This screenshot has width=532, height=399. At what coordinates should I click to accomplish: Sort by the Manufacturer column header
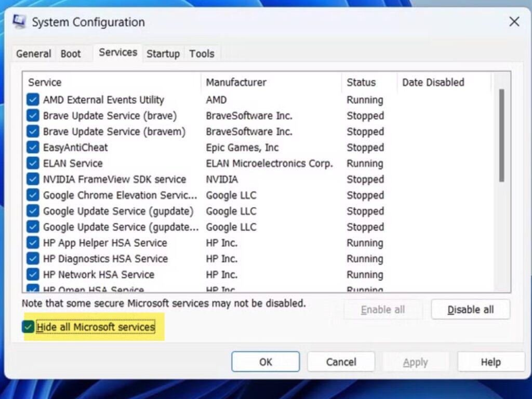coord(236,82)
